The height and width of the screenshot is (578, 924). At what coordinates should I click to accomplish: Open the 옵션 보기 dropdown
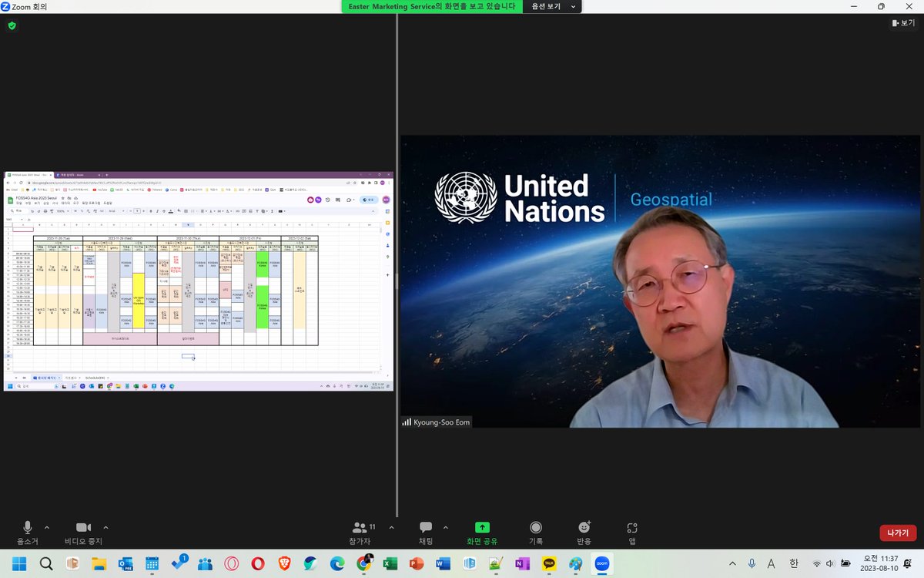click(x=552, y=6)
